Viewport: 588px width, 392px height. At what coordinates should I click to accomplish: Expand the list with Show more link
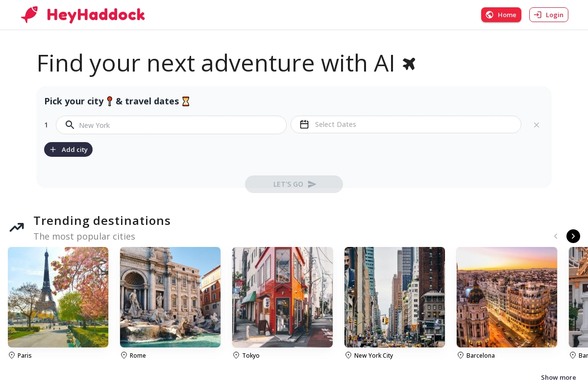tap(559, 377)
